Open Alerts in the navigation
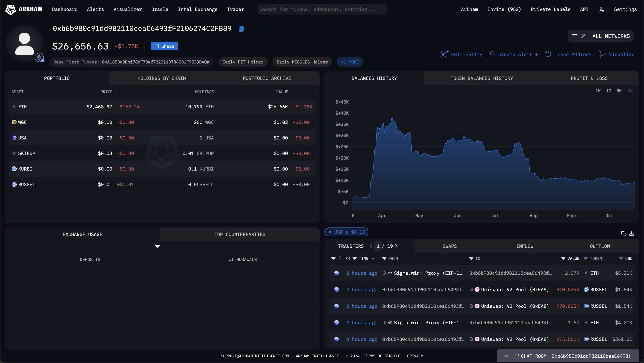The height and width of the screenshot is (363, 644). [x=96, y=9]
